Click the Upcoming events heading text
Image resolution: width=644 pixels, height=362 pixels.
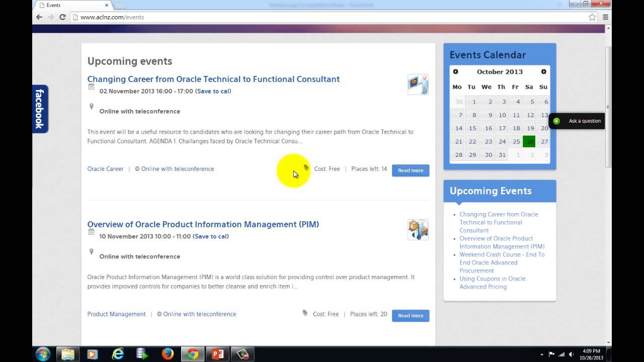[130, 61]
